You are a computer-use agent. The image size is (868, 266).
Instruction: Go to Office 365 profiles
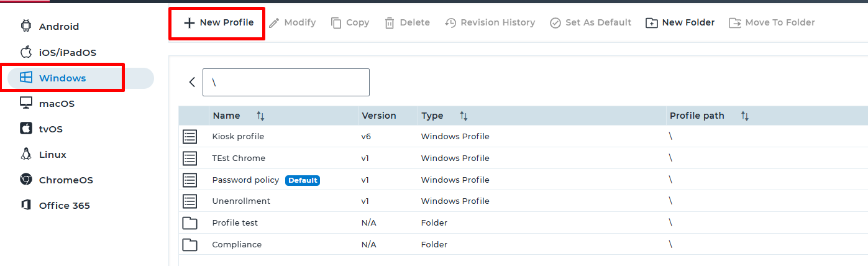(x=64, y=206)
